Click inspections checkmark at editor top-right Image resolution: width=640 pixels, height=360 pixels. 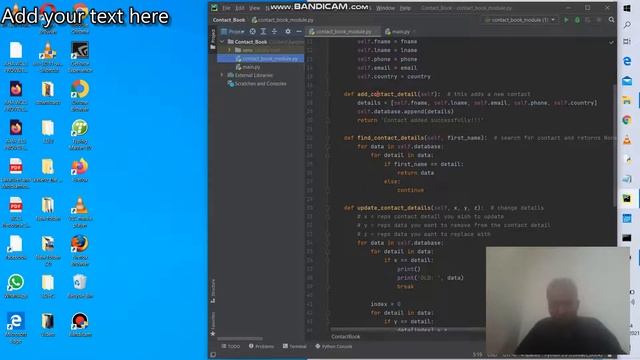(x=611, y=42)
